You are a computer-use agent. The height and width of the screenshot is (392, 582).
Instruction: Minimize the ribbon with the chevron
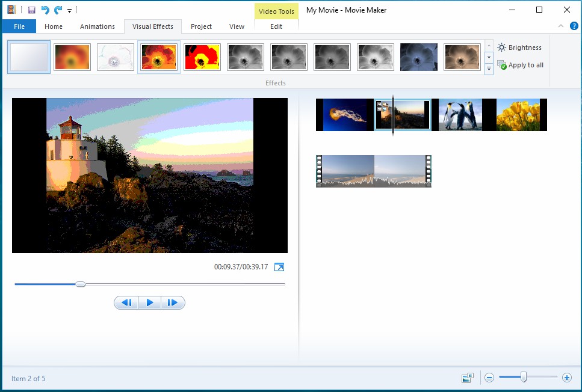[560, 26]
